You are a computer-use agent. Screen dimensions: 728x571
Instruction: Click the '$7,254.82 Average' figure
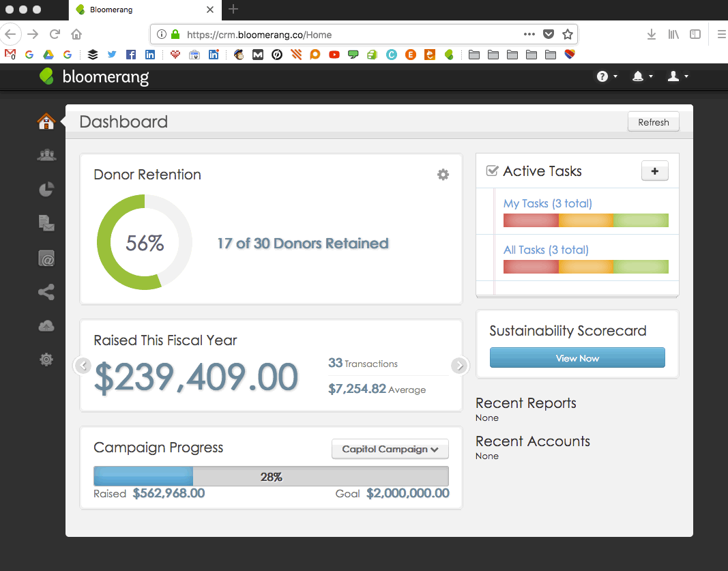377,389
